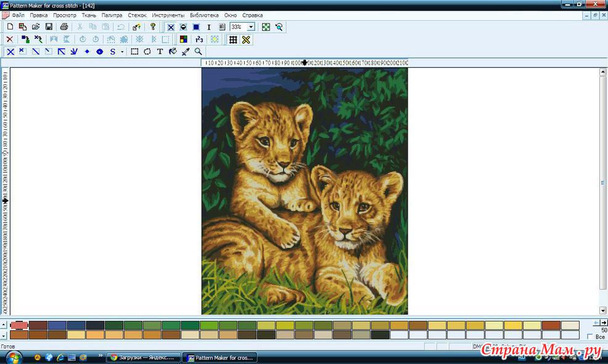Image resolution: width=608 pixels, height=364 pixels.
Task: Toggle the half stitch diagonal tool
Action: 36,52
